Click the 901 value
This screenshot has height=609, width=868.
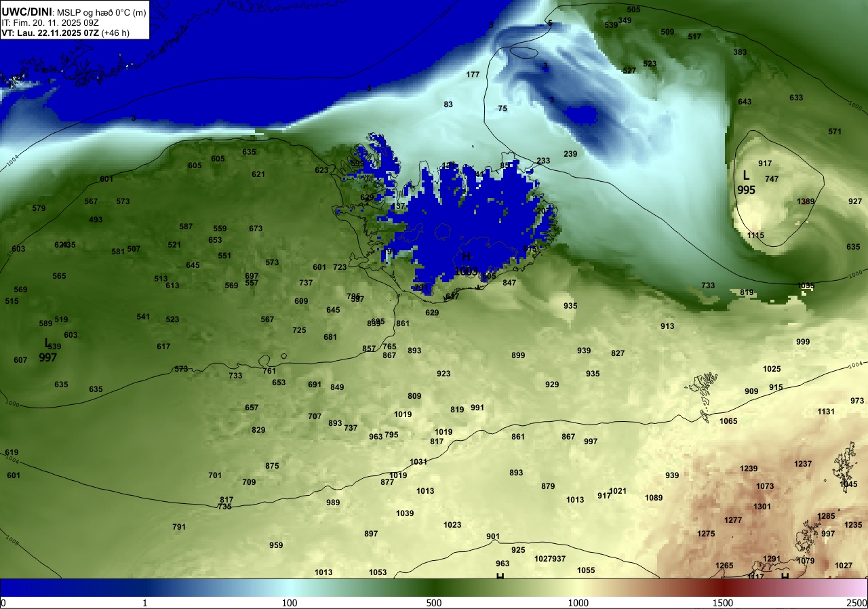tap(493, 536)
